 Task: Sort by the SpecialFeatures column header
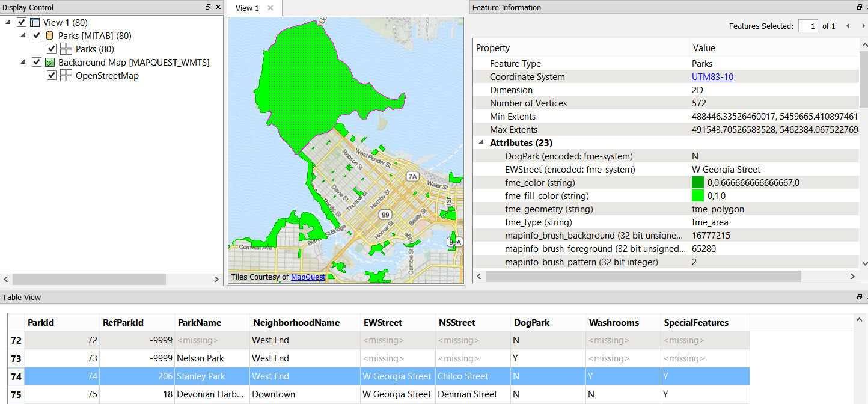tap(705, 322)
